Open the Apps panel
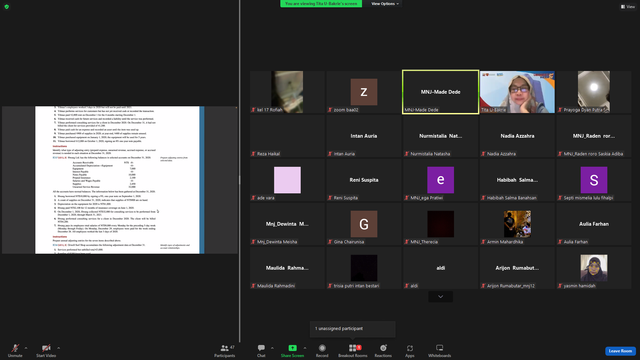The height and width of the screenshot is (360, 640). tap(410, 350)
